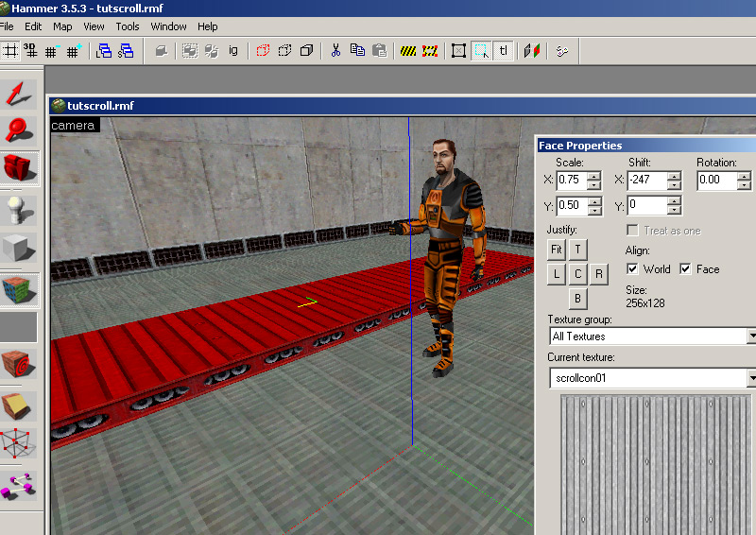Select the red arrow Selection tool
This screenshot has width=756, height=535.
(19, 94)
